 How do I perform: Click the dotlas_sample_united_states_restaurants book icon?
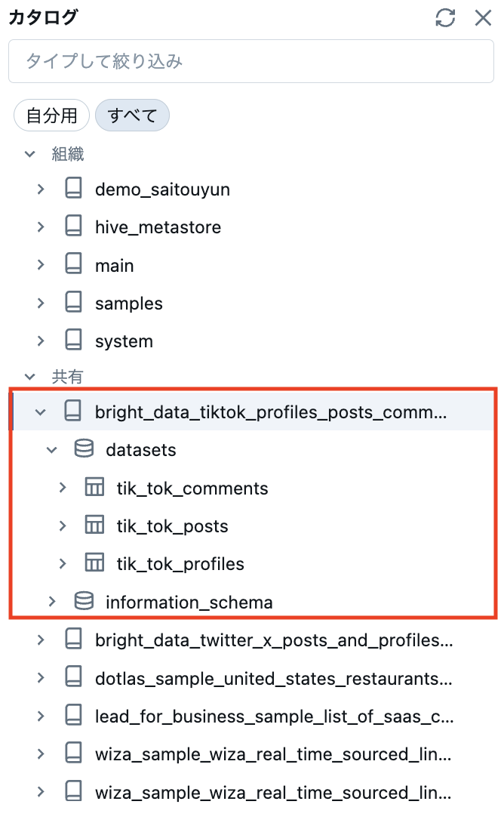[73, 677]
